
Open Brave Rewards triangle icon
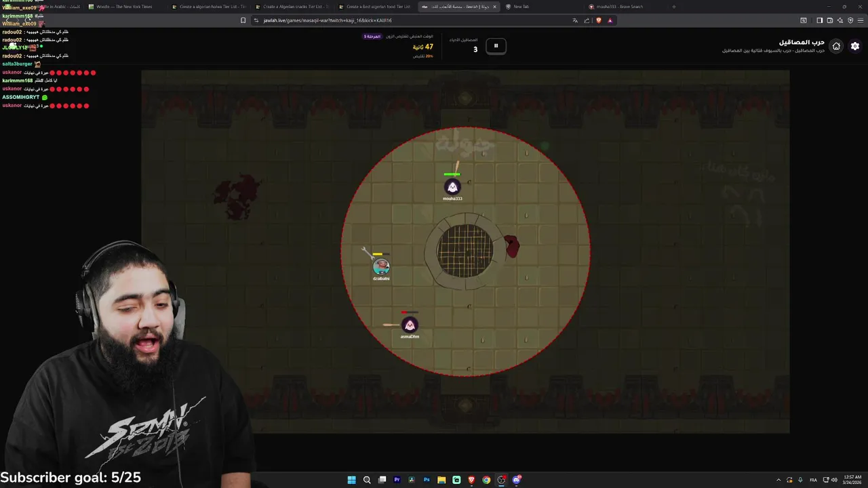coord(610,20)
